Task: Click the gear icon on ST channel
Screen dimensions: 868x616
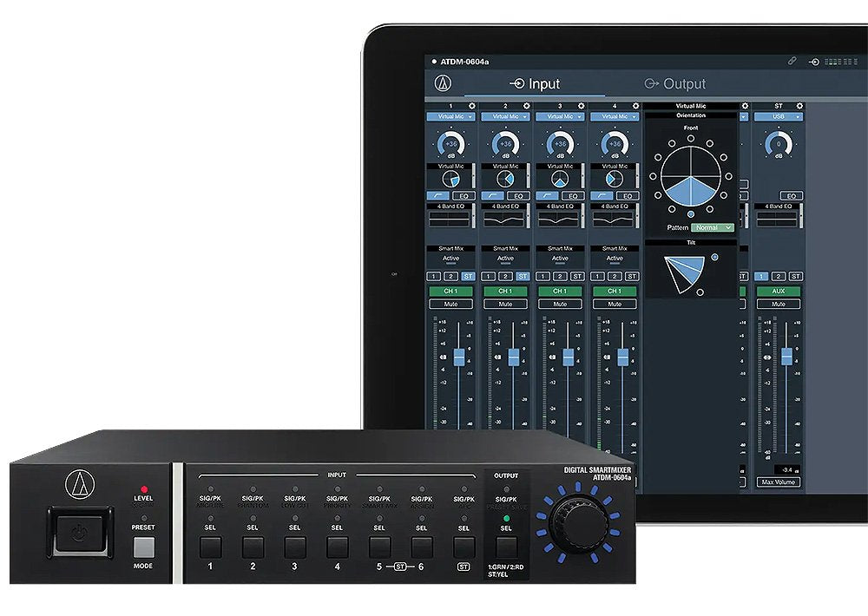Action: 799,106
